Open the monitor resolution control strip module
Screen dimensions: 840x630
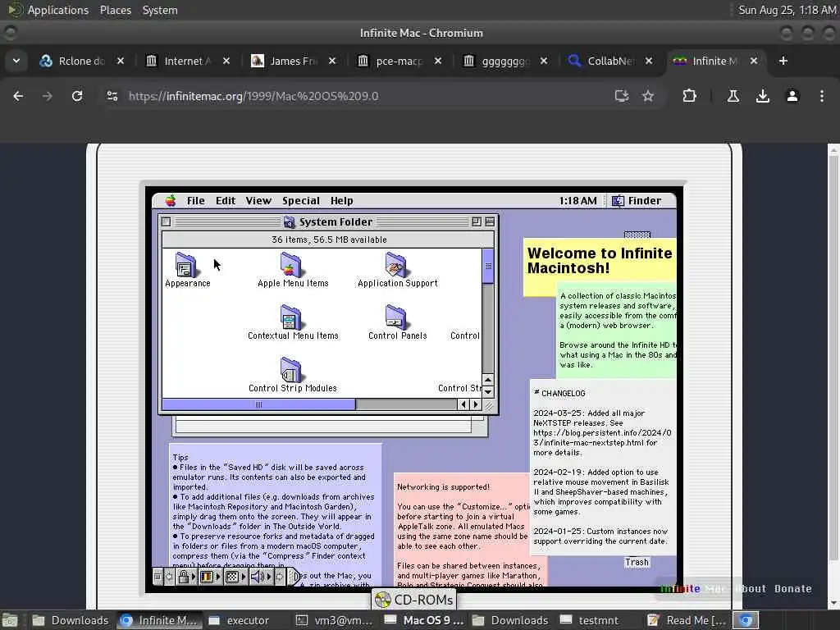tap(232, 577)
